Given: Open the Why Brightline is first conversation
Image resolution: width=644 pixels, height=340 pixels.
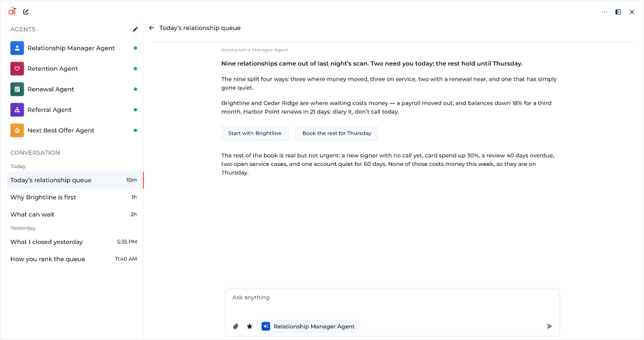Looking at the screenshot, I should (x=74, y=197).
